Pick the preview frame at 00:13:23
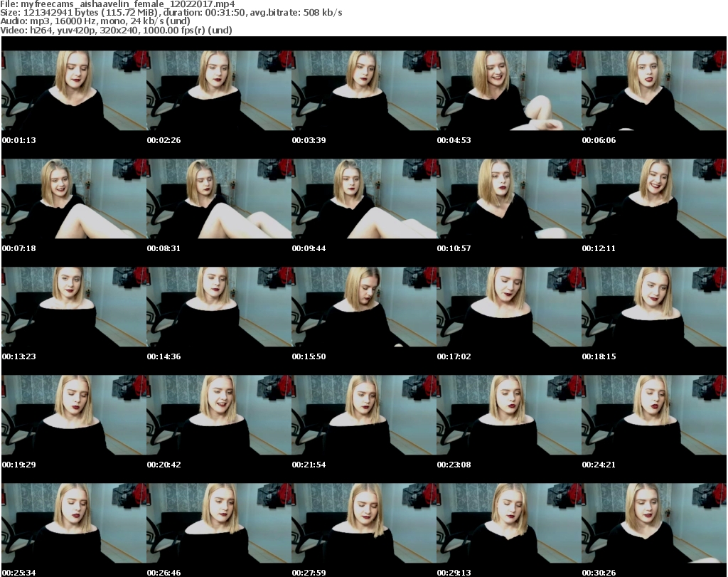The image size is (728, 577). [74, 307]
